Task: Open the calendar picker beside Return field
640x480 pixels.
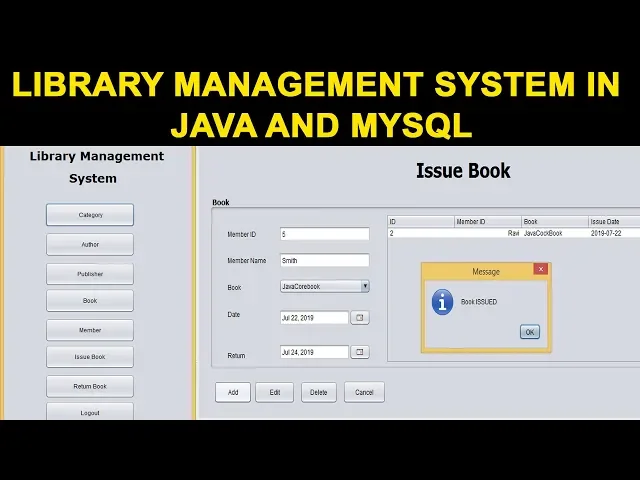Action: (360, 352)
